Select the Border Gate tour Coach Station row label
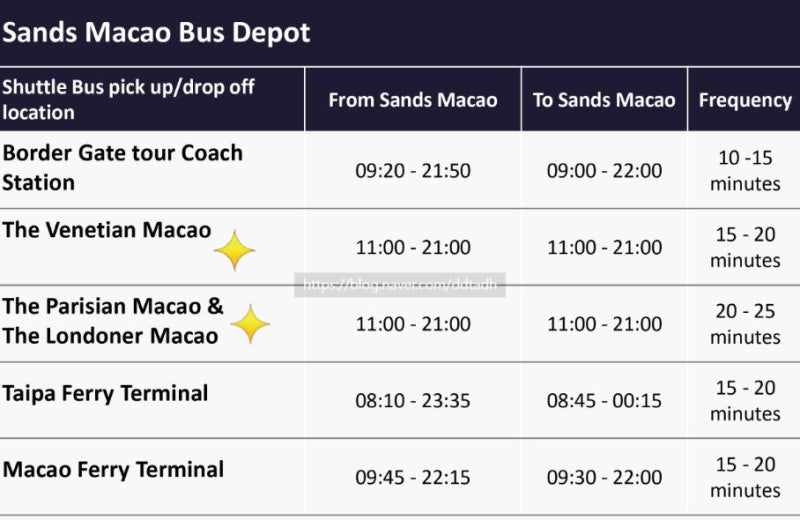 click(122, 168)
